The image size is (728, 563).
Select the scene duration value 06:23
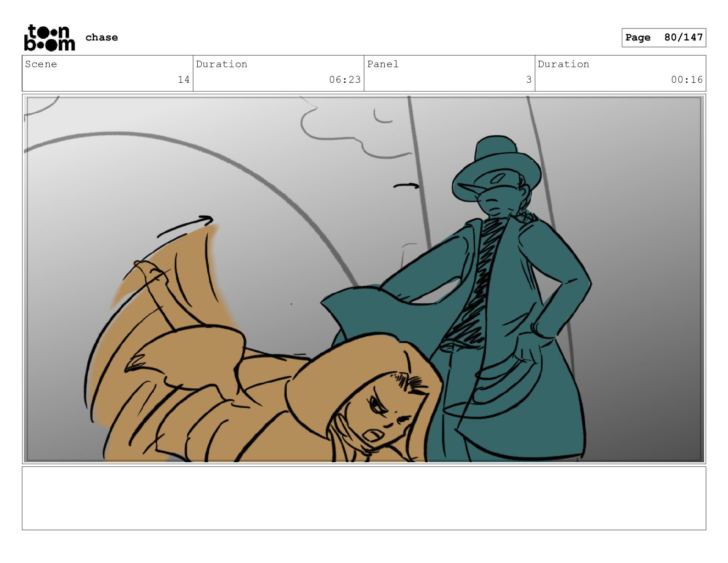pos(345,80)
